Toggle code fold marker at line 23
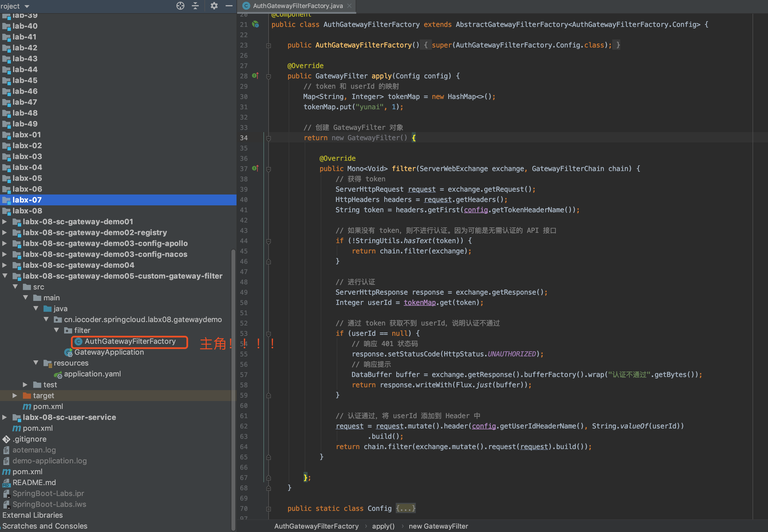768x532 pixels. (269, 45)
